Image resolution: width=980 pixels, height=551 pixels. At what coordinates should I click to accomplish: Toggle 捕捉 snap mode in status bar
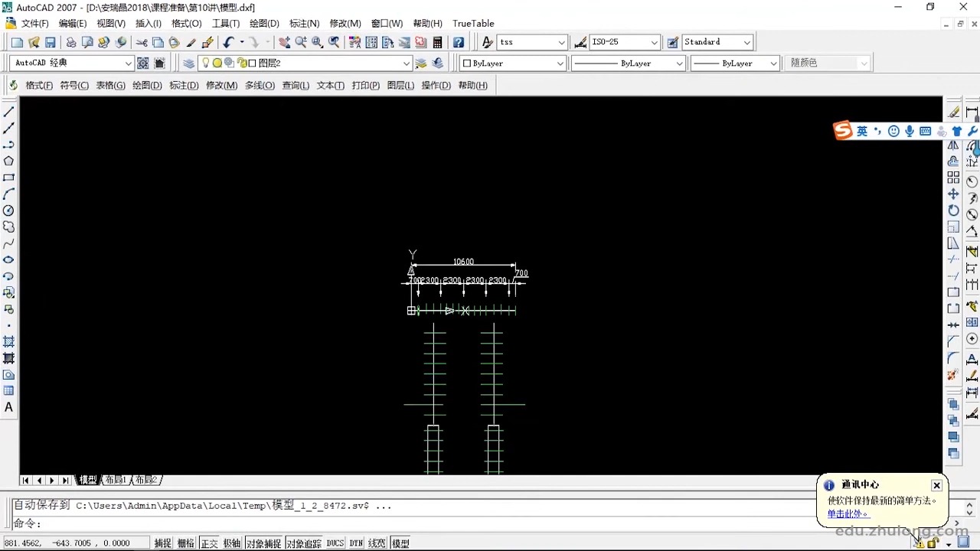(162, 543)
